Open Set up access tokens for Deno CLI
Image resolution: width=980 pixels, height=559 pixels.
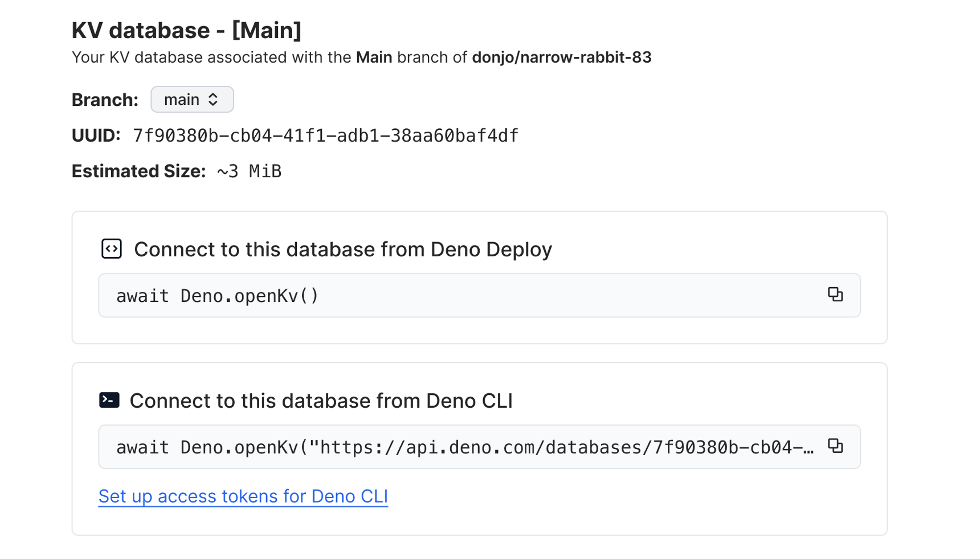click(x=244, y=496)
